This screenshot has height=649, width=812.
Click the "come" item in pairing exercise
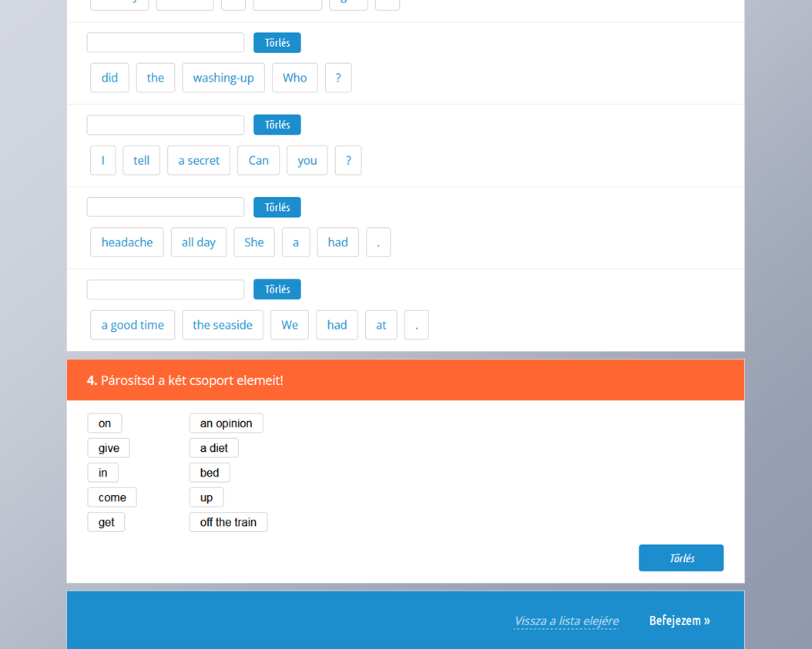coord(112,497)
